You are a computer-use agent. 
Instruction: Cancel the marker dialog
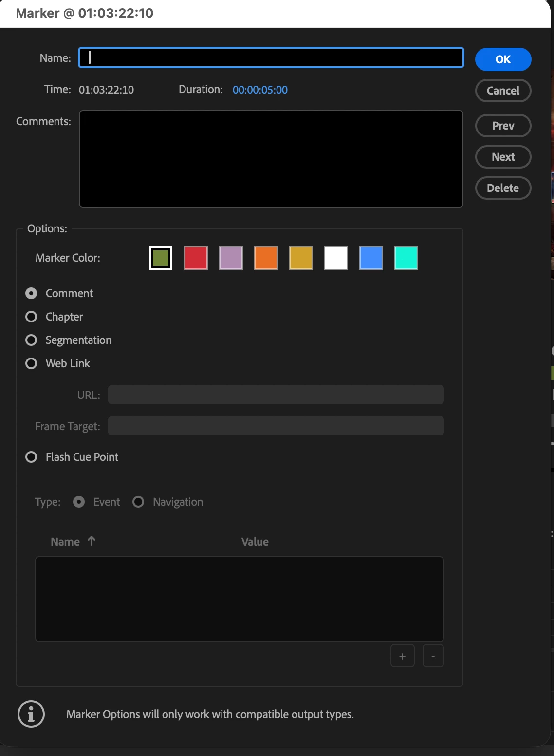click(503, 91)
